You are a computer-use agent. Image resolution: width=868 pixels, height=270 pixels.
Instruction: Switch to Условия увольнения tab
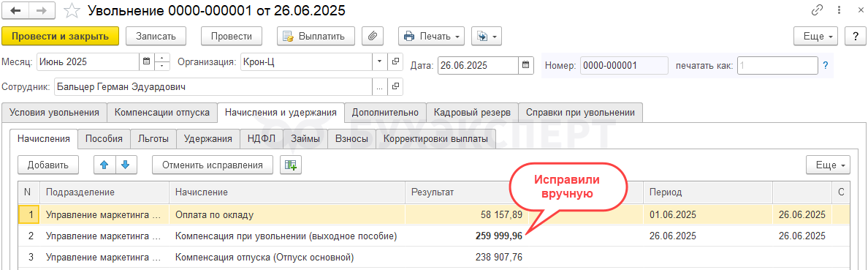click(53, 113)
